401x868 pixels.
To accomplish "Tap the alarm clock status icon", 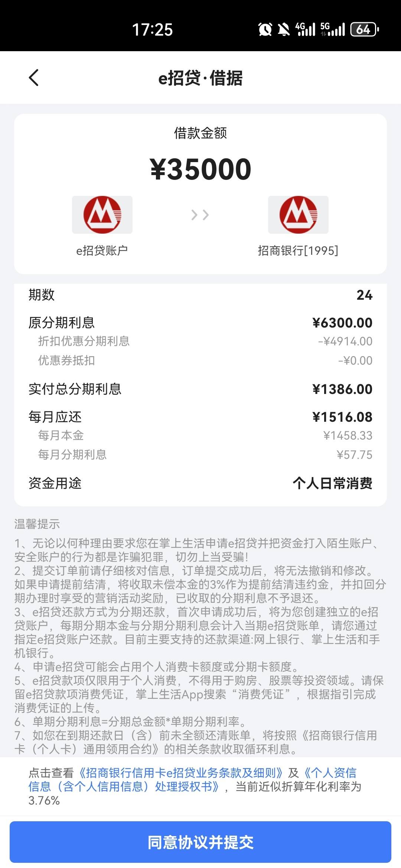I will (x=265, y=29).
